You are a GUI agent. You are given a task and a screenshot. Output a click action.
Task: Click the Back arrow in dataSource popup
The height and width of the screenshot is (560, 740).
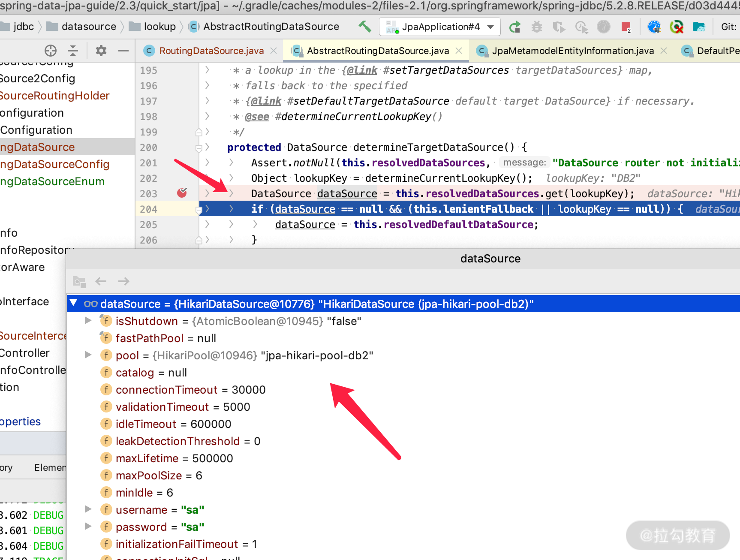pyautogui.click(x=101, y=281)
